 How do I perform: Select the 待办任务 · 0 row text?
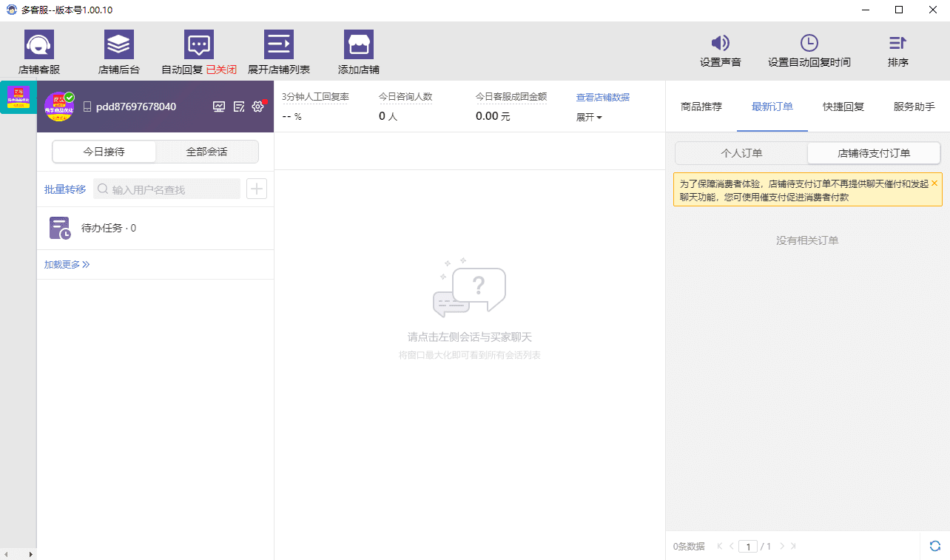[109, 228]
